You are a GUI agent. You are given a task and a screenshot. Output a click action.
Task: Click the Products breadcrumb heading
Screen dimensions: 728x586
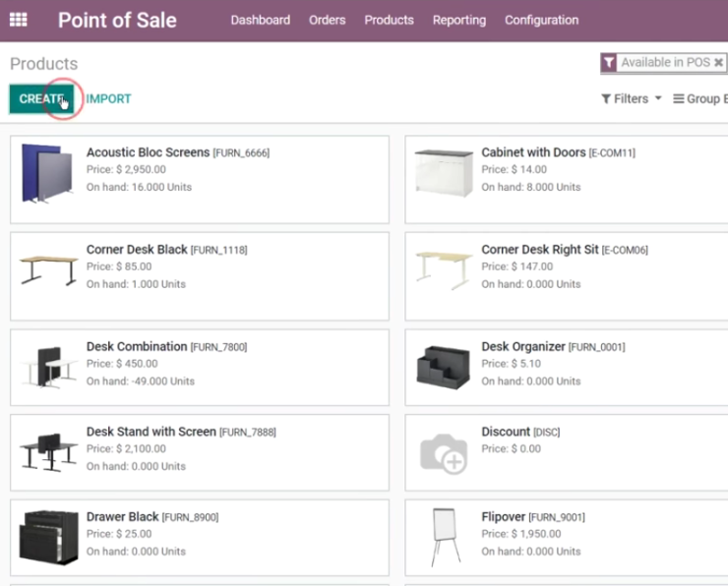[43, 64]
